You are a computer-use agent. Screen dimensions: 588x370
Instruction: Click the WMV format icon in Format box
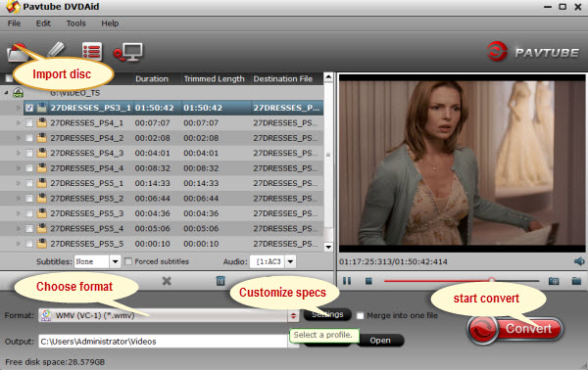coord(46,315)
